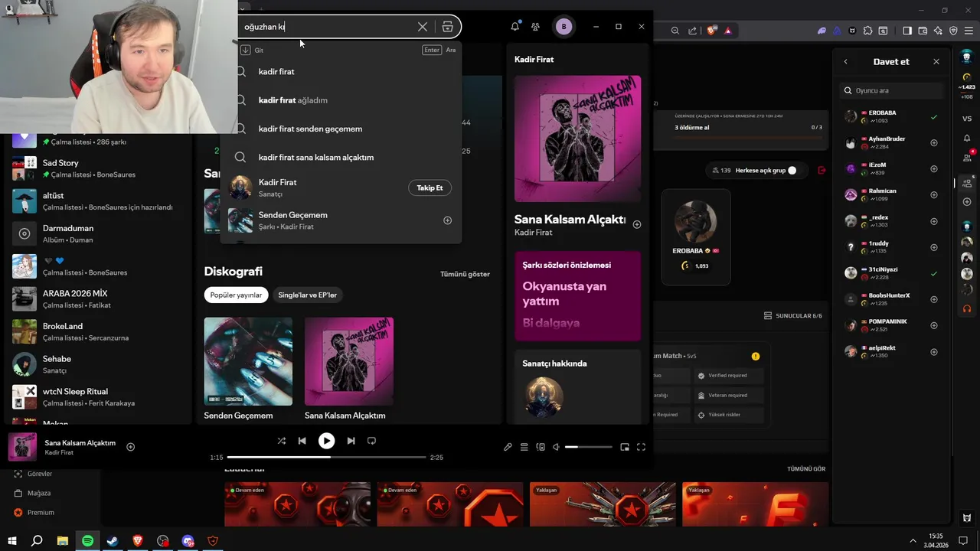Select Popüler yayınlar filter tab
The image size is (980, 551).
click(236, 295)
